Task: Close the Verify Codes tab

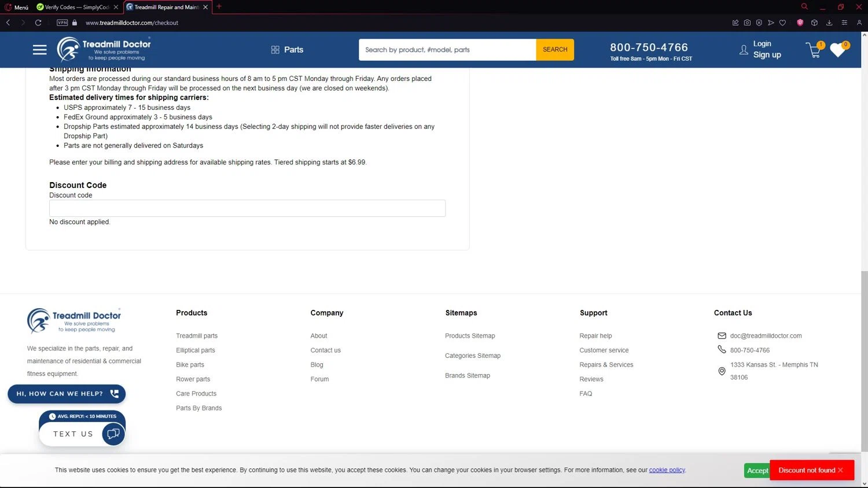Action: 116,7
